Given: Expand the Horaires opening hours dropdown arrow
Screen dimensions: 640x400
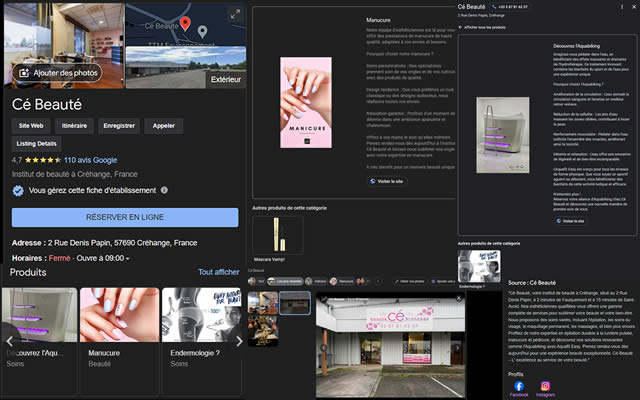Looking at the screenshot, I should tap(127, 258).
